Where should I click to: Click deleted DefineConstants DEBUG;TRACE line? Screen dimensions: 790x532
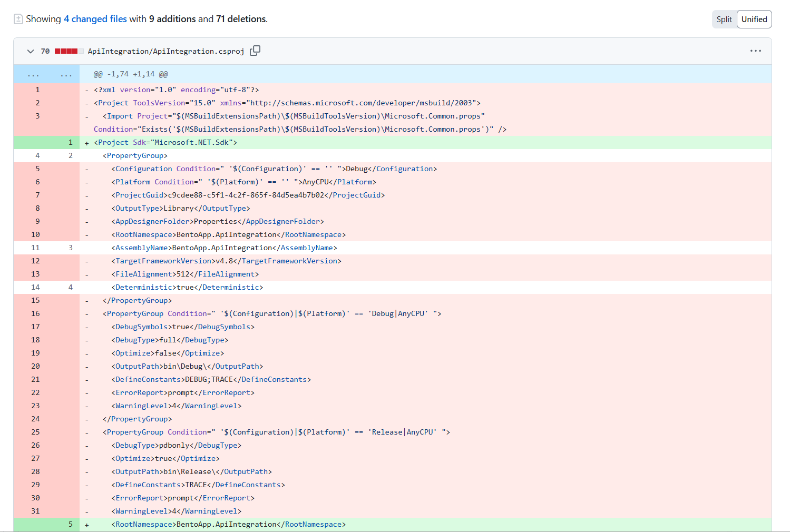[425, 379]
